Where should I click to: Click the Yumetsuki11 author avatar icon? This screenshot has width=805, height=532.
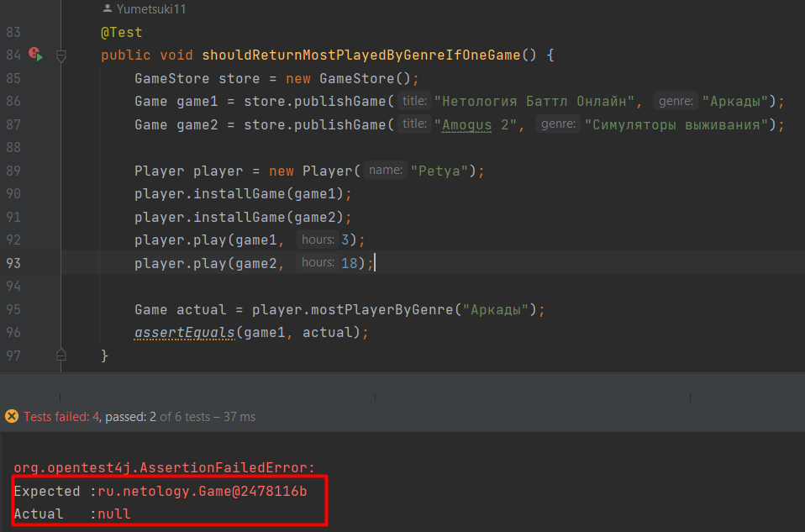[x=108, y=9]
